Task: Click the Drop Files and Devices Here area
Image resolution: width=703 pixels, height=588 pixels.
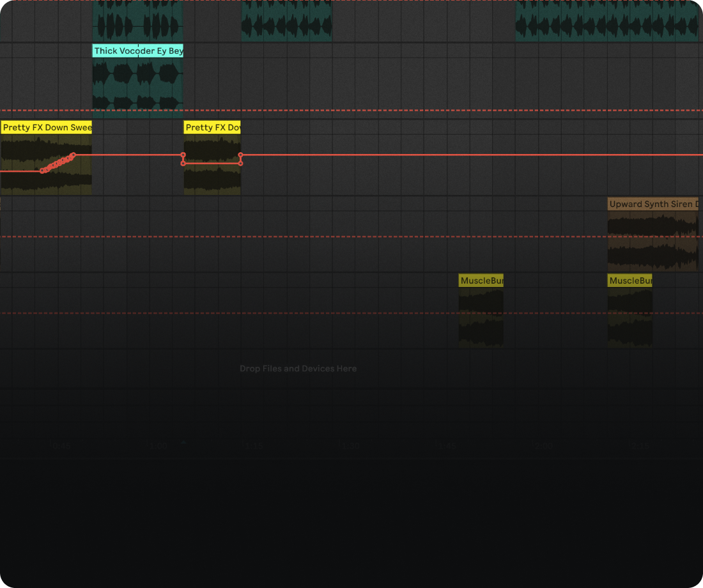Action: coord(298,369)
